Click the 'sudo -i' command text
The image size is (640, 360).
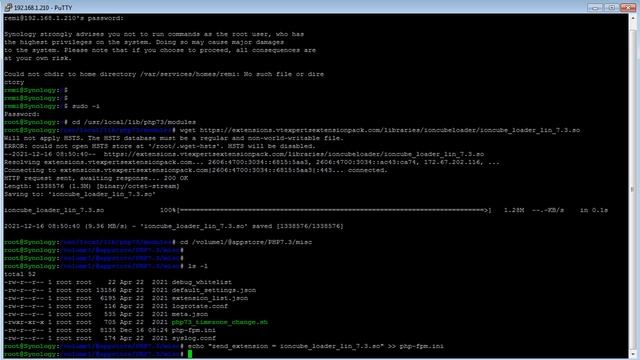pyautogui.click(x=86, y=106)
